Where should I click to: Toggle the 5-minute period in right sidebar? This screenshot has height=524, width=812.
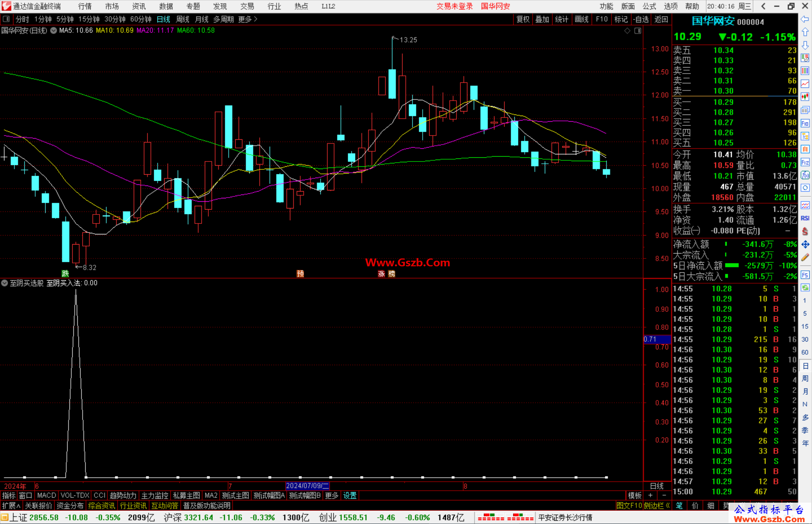pos(805,313)
